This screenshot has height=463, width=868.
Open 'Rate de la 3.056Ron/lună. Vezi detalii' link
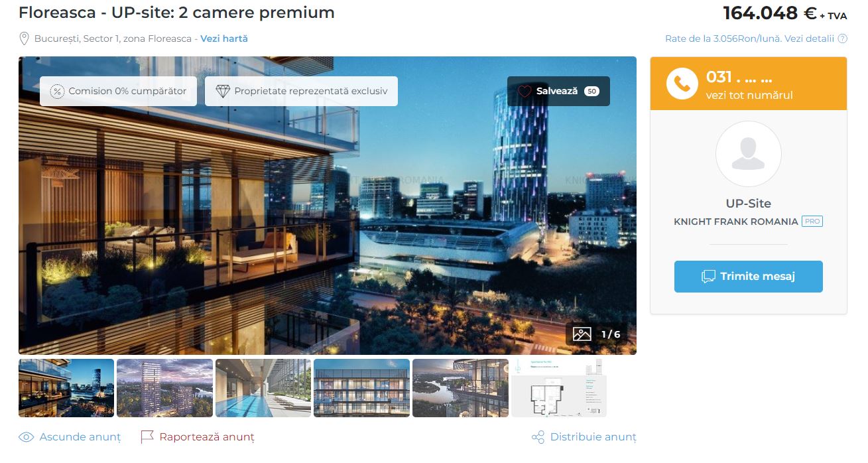tap(749, 38)
